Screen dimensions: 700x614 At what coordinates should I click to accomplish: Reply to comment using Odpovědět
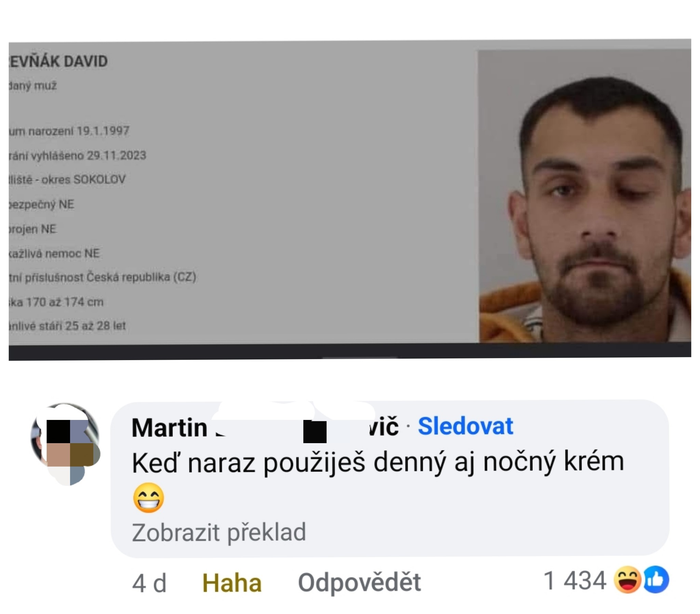click(x=359, y=582)
